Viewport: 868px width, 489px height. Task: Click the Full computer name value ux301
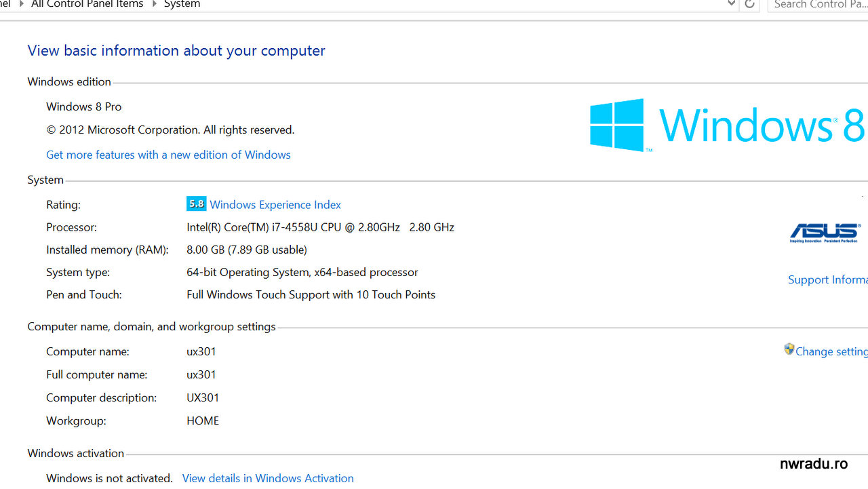[x=201, y=374]
